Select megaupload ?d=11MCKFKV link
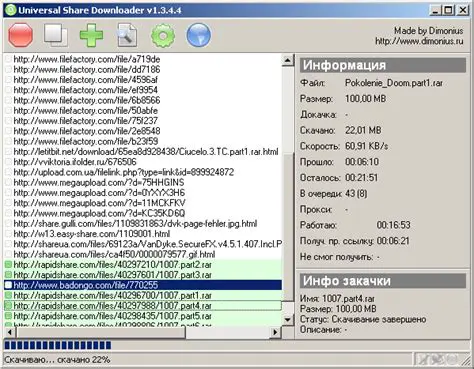 click(x=99, y=203)
